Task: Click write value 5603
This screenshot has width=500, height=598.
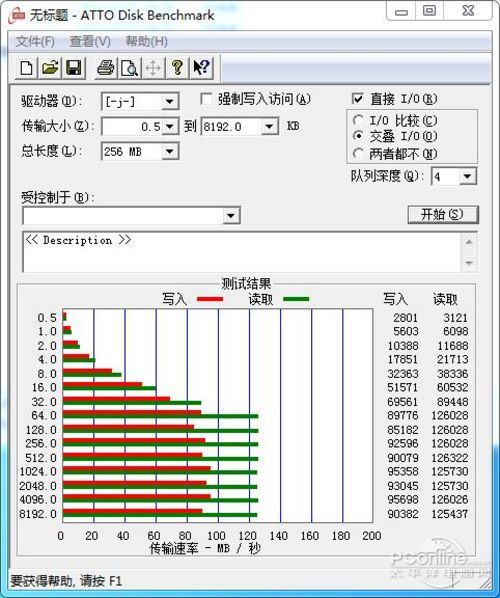Action: pyautogui.click(x=406, y=331)
